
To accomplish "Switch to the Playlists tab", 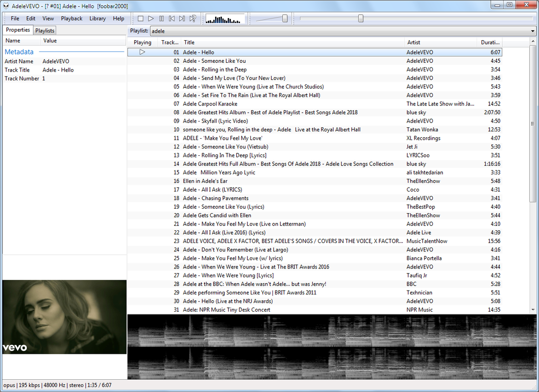I will [x=45, y=30].
